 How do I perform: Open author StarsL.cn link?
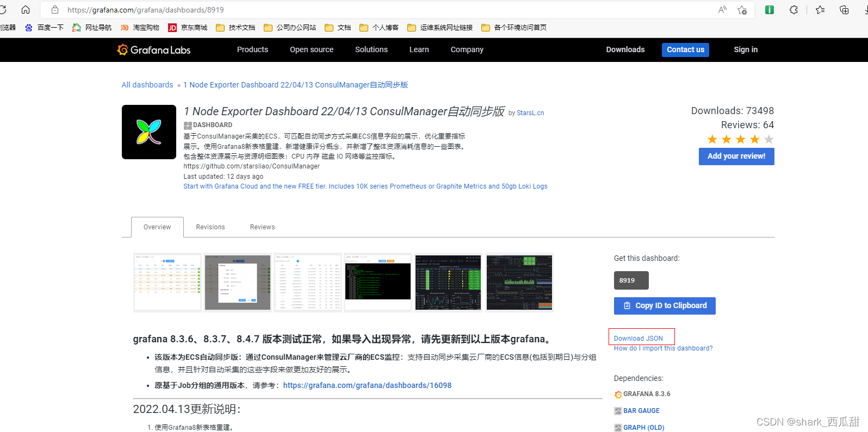pos(530,113)
